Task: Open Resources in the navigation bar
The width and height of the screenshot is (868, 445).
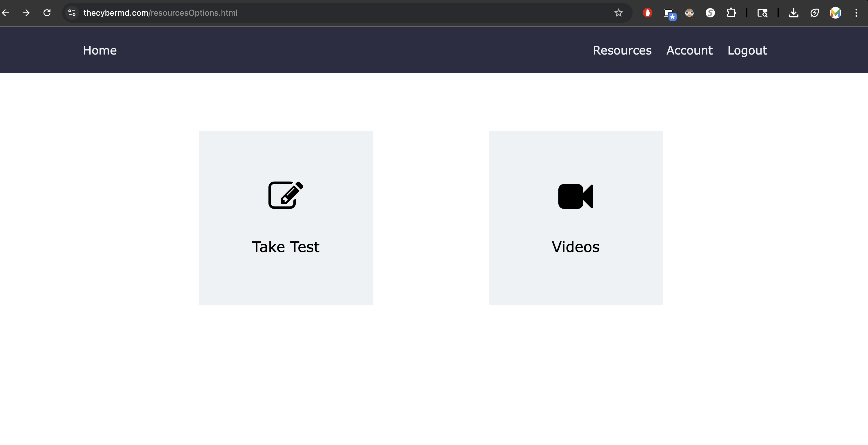Action: pos(622,50)
